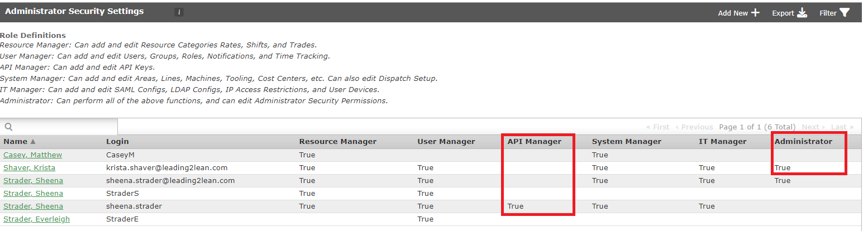This screenshot has width=868, height=231.
Task: Open the Shaver, Krista user link
Action: [29, 167]
